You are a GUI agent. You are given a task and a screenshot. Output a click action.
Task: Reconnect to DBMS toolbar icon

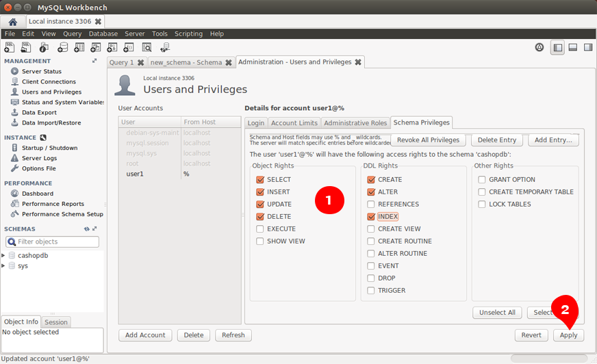click(x=165, y=47)
